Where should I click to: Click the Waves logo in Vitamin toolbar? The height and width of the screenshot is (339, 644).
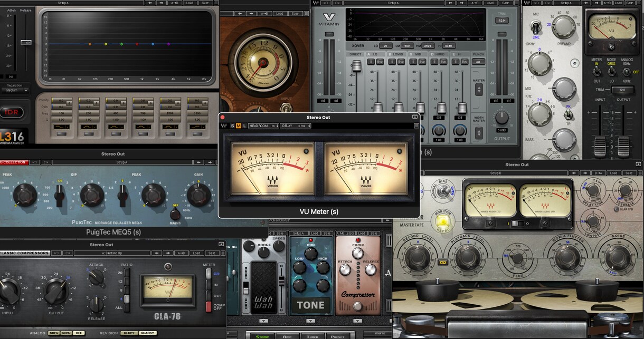(x=316, y=3)
